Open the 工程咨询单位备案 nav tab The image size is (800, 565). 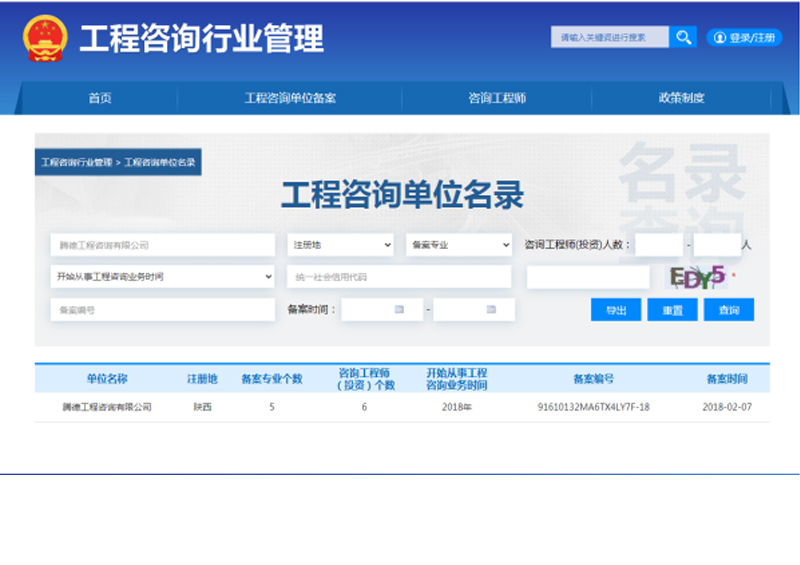pos(290,98)
